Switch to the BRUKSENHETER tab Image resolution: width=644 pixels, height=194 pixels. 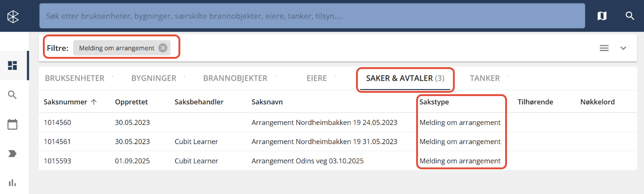pos(75,78)
